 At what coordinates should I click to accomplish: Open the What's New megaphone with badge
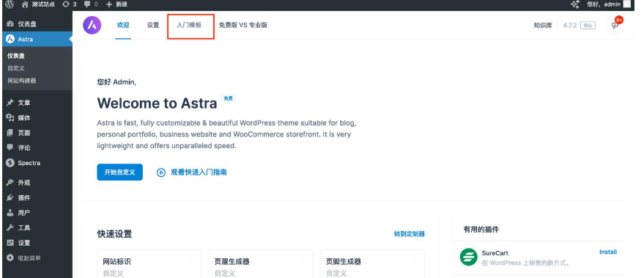pos(615,25)
